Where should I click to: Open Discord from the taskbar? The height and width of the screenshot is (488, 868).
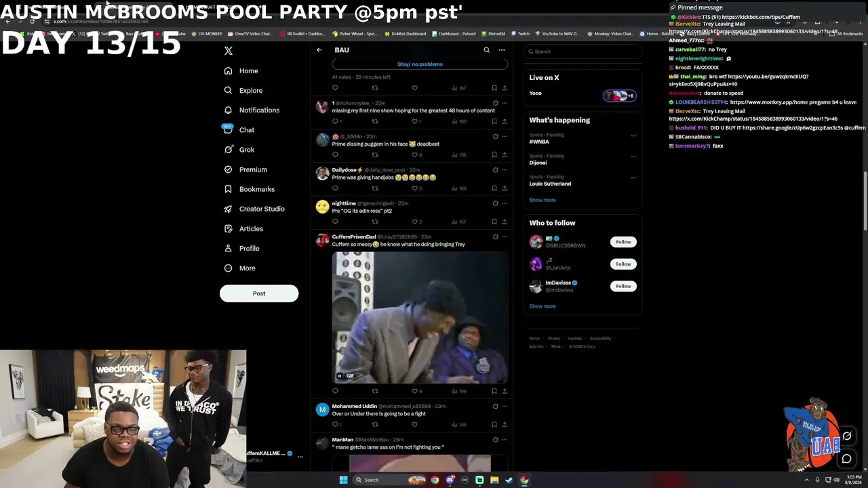(450, 480)
